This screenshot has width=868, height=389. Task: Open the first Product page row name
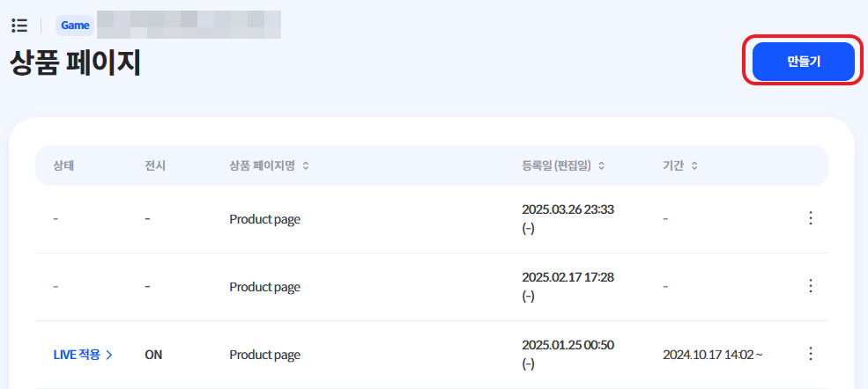coord(264,219)
